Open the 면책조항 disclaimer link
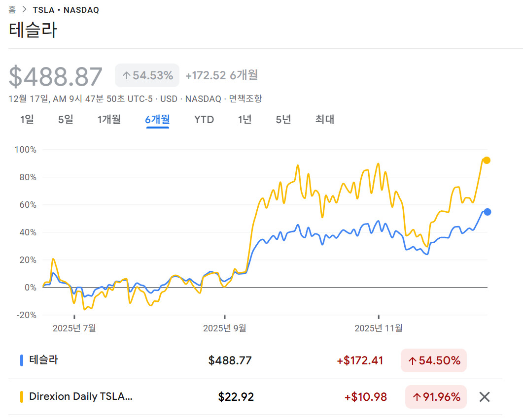Screen dimensions: 523x420 point(245,98)
